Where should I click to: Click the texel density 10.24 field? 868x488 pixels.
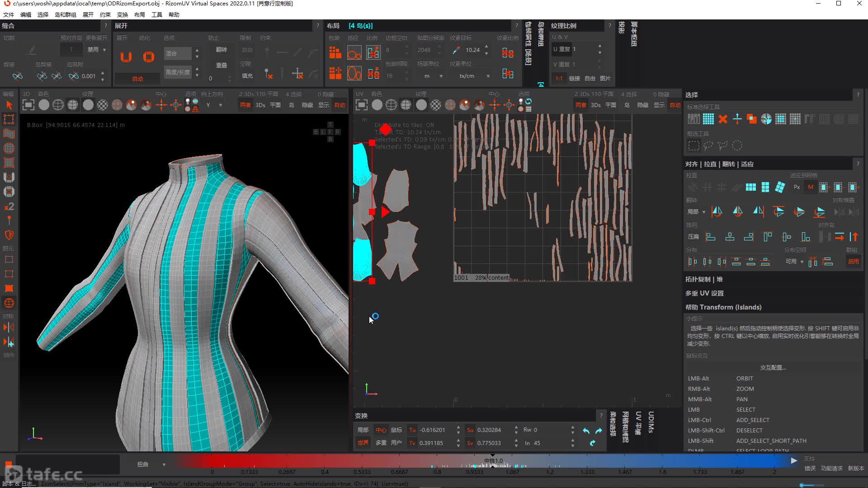(473, 50)
